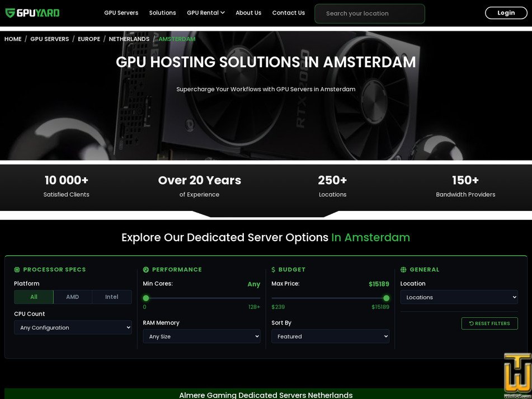This screenshot has width=532, height=399.
Task: Click the Almere Gaming Dedicated Servers heading
Action: point(266,395)
